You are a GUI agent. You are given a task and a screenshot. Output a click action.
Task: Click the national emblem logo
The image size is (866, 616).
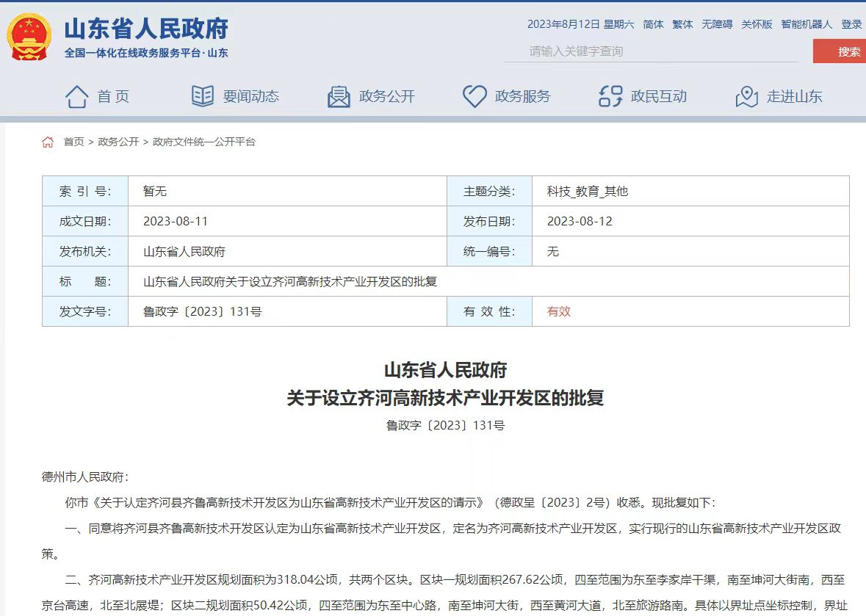(x=29, y=37)
